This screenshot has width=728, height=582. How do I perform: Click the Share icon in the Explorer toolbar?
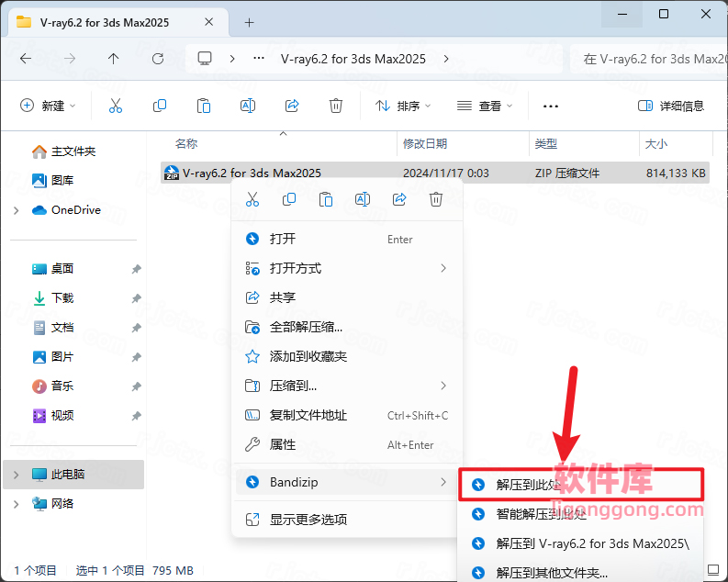coord(292,106)
